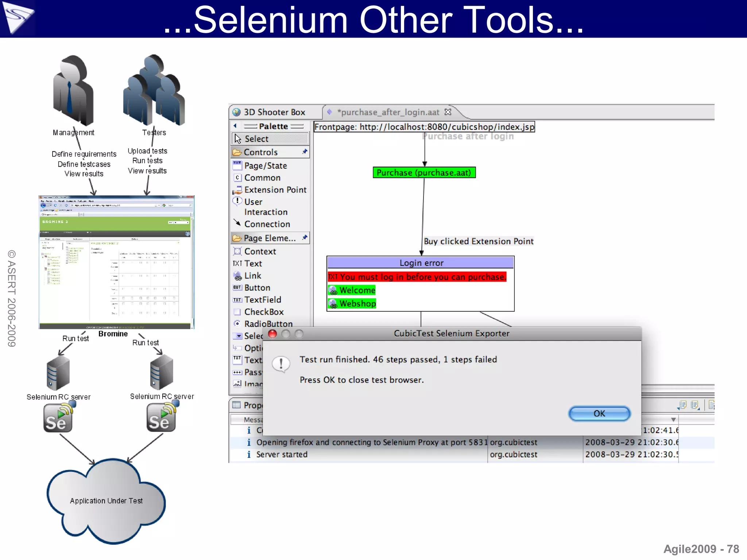
Task: Click the Testers group icon
Action: pos(154,89)
